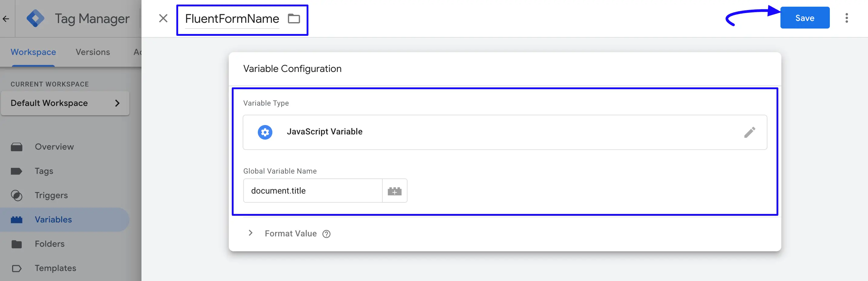This screenshot has height=281, width=868.
Task: Switch to the Workspace tab
Action: [33, 52]
